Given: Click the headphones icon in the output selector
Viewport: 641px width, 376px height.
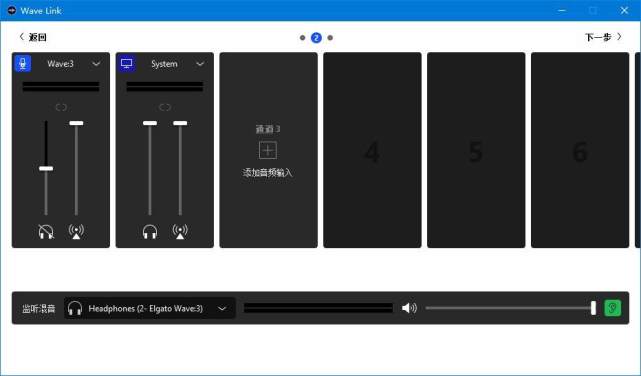Looking at the screenshot, I should 75,308.
